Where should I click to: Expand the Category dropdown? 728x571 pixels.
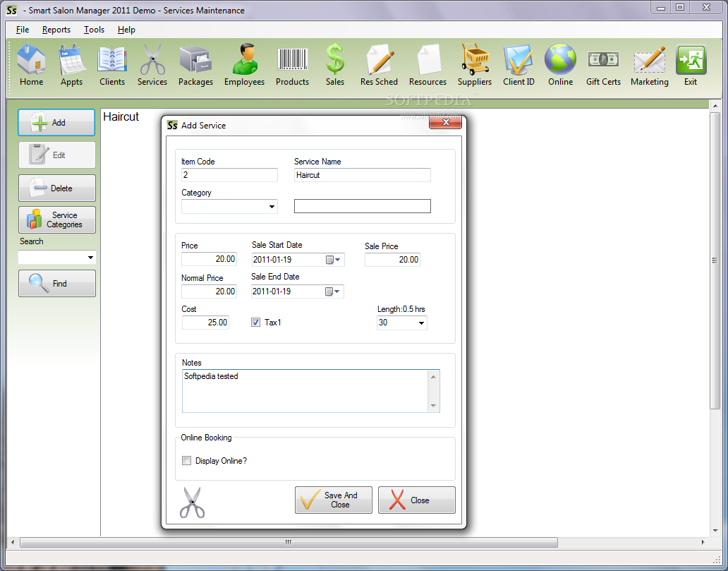coord(272,207)
